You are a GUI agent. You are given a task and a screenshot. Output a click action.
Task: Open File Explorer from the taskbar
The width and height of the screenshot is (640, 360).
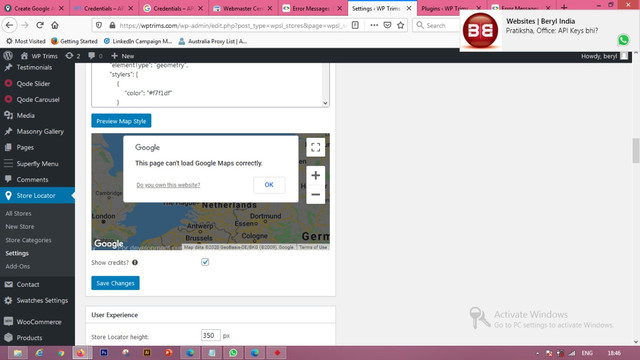click(x=18, y=353)
